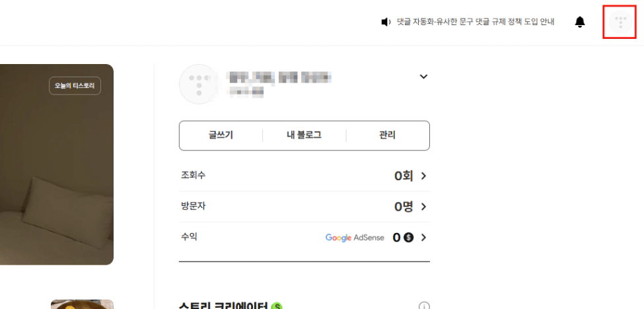Open the 관리 page
This screenshot has height=309, width=644.
coord(387,135)
